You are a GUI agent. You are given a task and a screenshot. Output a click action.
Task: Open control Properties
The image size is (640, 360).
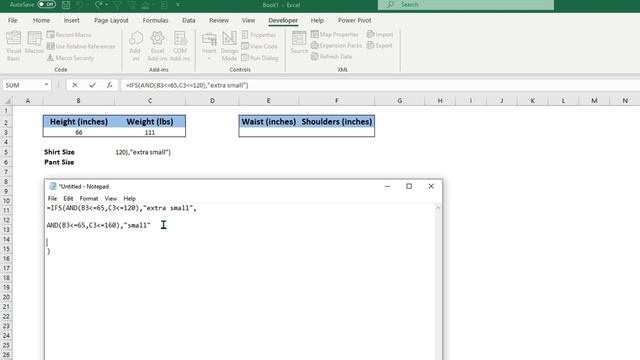[x=259, y=35]
